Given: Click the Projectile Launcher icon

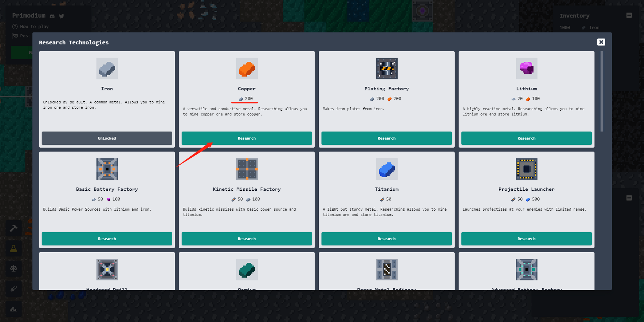Looking at the screenshot, I should click(x=526, y=169).
